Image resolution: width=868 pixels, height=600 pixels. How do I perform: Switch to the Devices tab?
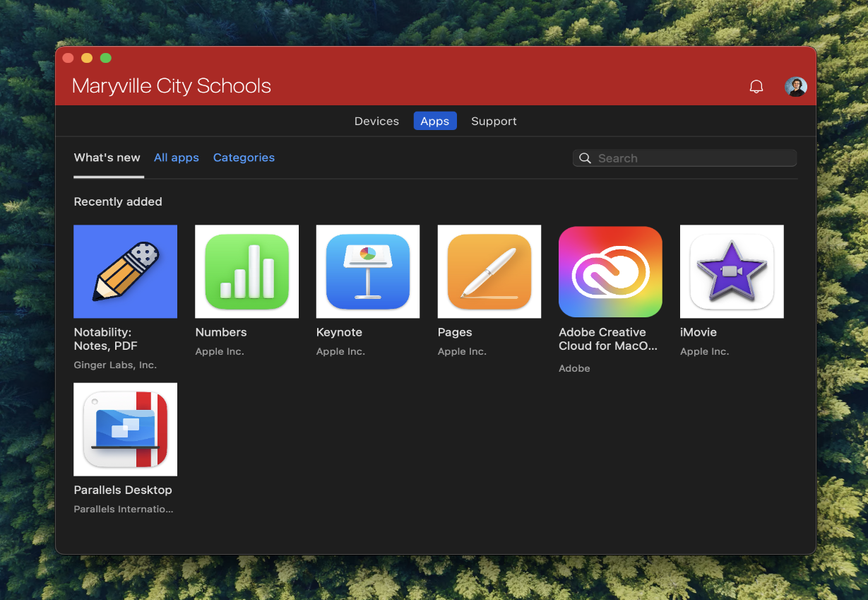[376, 121]
